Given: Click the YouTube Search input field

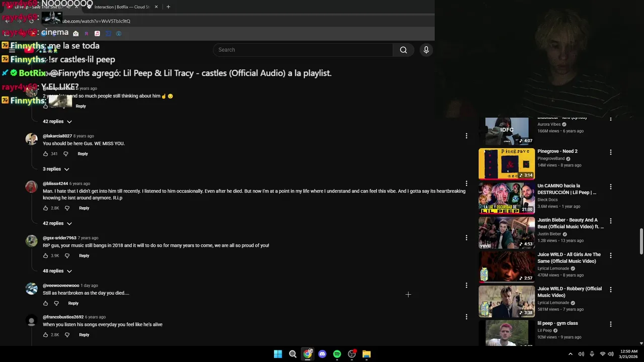Looking at the screenshot, I should click(303, 50).
